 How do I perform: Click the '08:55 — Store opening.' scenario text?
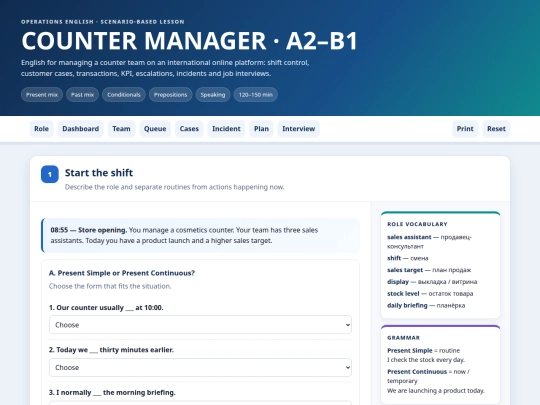tap(89, 230)
